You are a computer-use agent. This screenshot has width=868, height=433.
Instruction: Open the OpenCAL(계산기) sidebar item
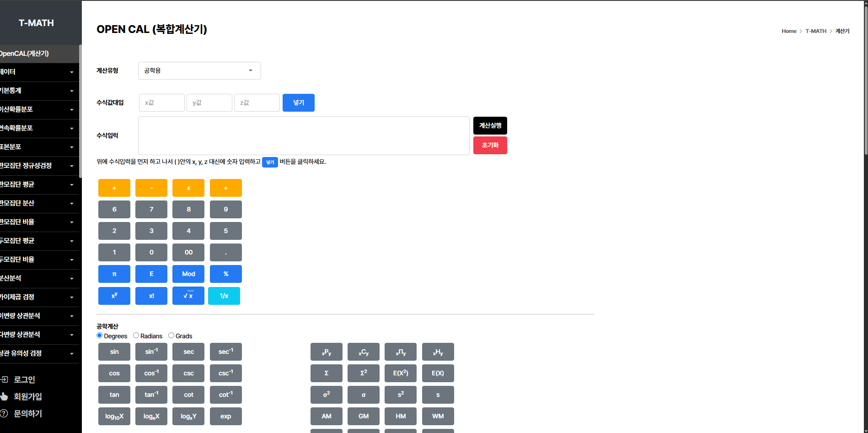point(37,54)
